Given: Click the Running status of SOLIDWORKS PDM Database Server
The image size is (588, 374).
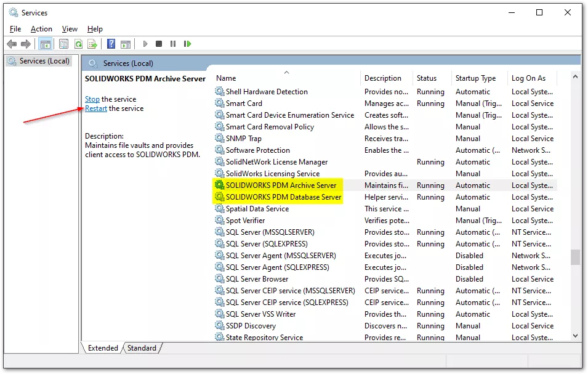Looking at the screenshot, I should point(430,197).
